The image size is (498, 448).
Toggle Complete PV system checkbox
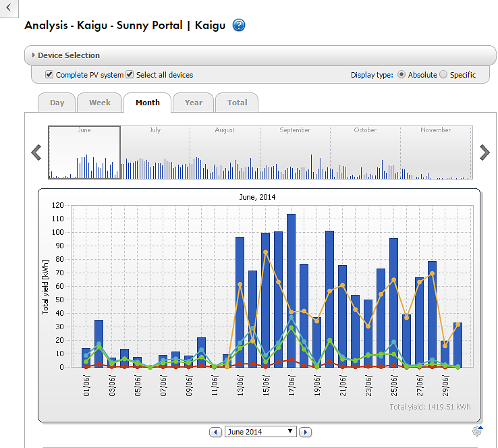(x=49, y=75)
